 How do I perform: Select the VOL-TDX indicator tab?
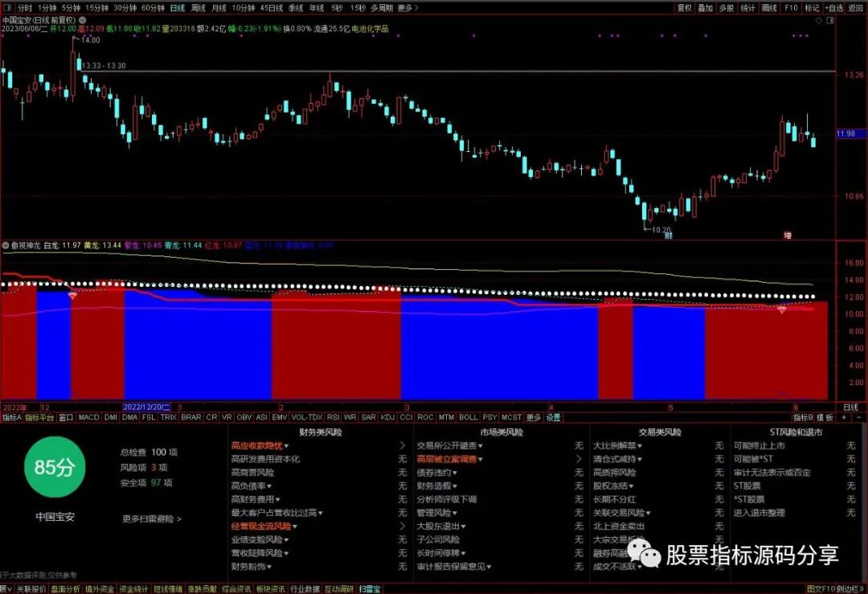307,417
